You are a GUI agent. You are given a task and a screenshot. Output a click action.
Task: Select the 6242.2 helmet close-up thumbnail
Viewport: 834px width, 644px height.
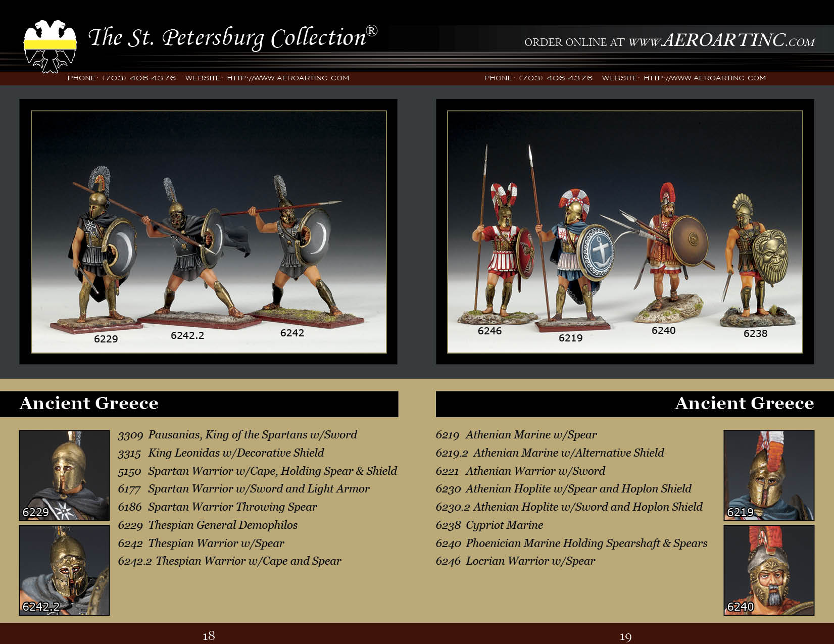pos(64,570)
